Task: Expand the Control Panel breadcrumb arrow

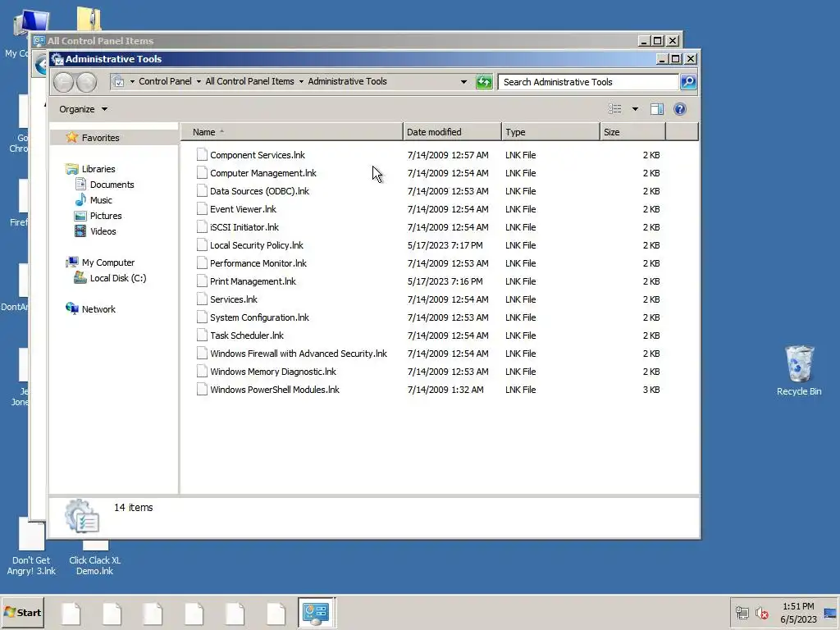Action: click(x=199, y=81)
